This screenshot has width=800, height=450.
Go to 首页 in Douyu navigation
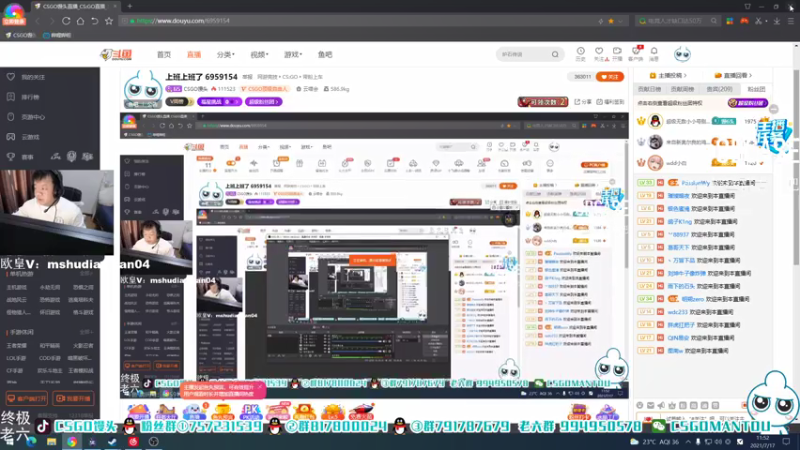pos(164,55)
